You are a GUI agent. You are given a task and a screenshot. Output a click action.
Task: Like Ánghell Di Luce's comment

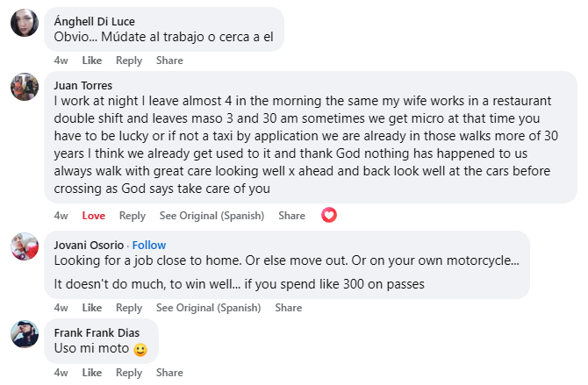pos(92,61)
